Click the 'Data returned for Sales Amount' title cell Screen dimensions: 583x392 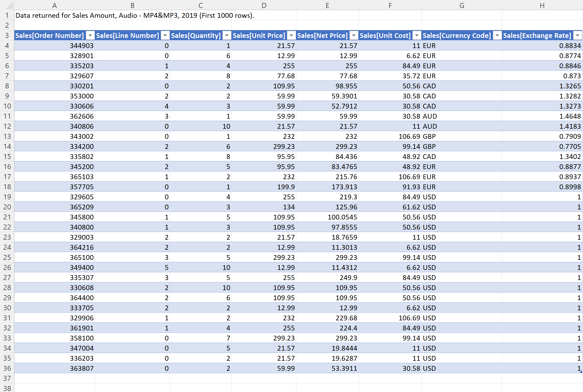(x=135, y=15)
